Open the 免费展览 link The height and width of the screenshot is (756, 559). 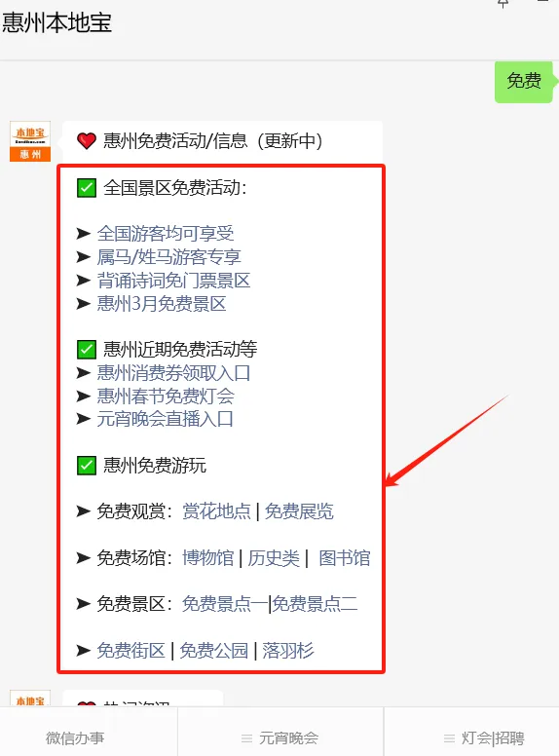[299, 511]
